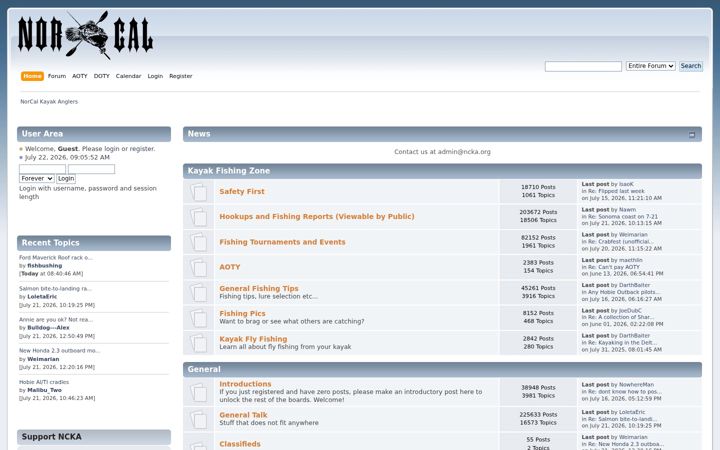Open Fishing Tournaments and Events board
Image resolution: width=720 pixels, height=450 pixels.
(x=282, y=242)
